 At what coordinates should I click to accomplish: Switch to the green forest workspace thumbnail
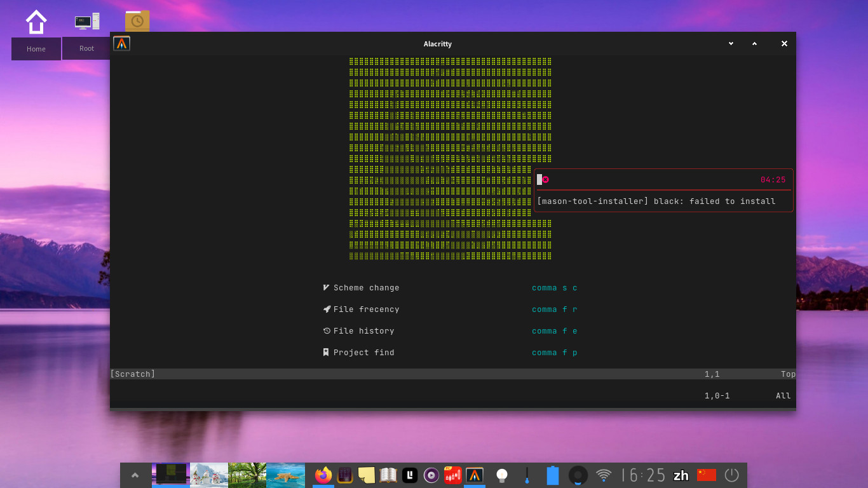pyautogui.click(x=247, y=475)
